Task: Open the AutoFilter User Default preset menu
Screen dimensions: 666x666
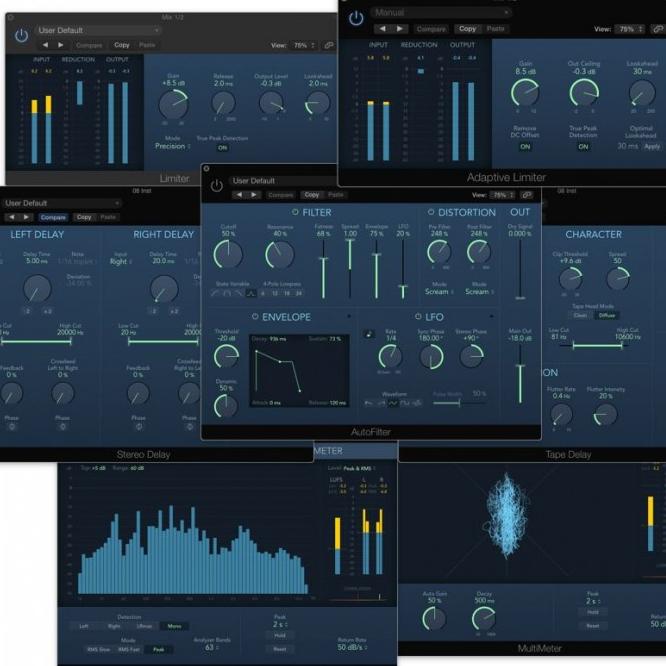Action: pos(282,181)
